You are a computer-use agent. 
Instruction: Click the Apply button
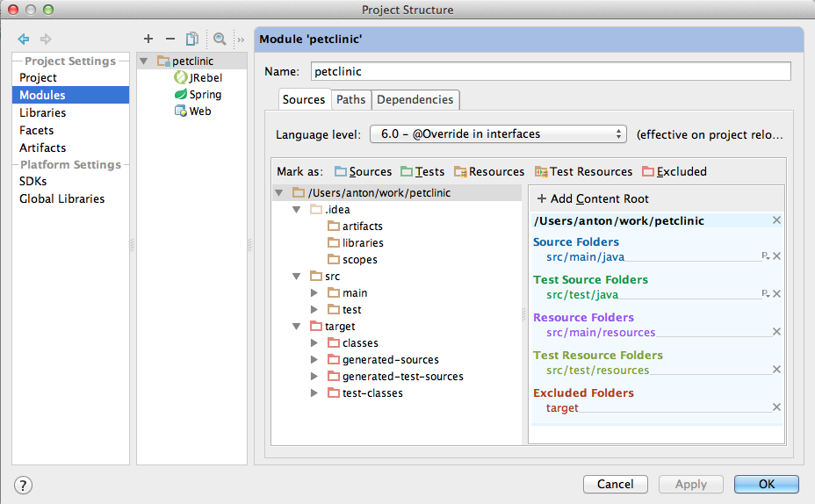point(691,485)
